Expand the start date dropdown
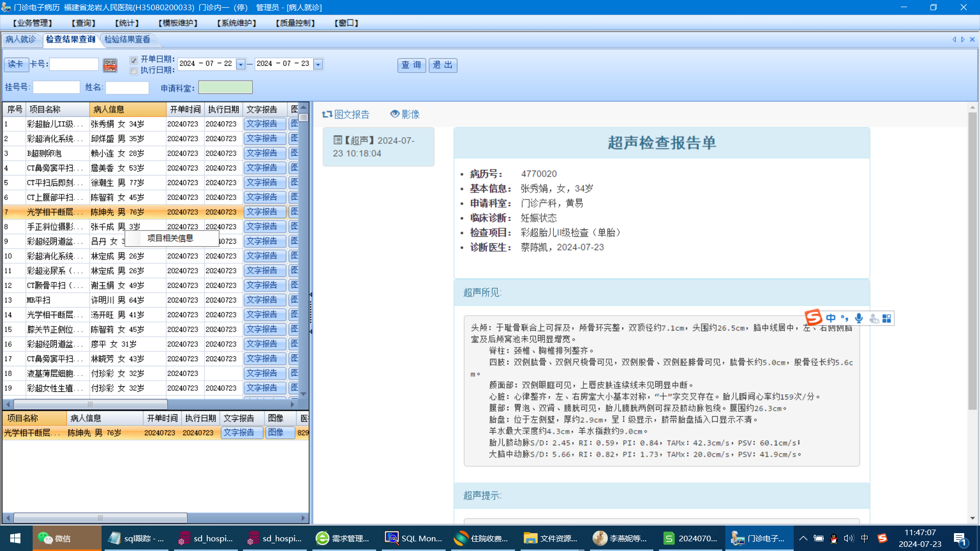 pos(241,64)
